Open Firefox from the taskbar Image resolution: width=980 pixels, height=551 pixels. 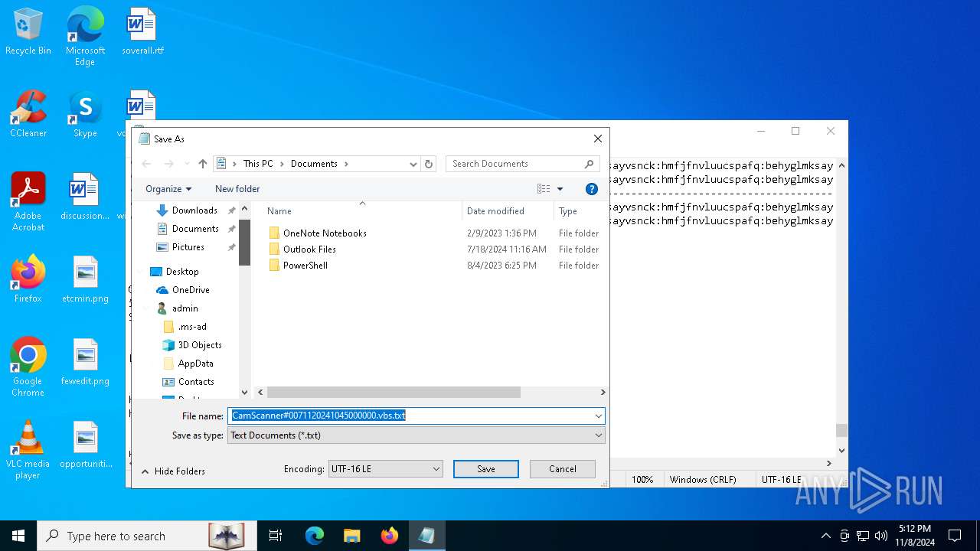pos(390,536)
